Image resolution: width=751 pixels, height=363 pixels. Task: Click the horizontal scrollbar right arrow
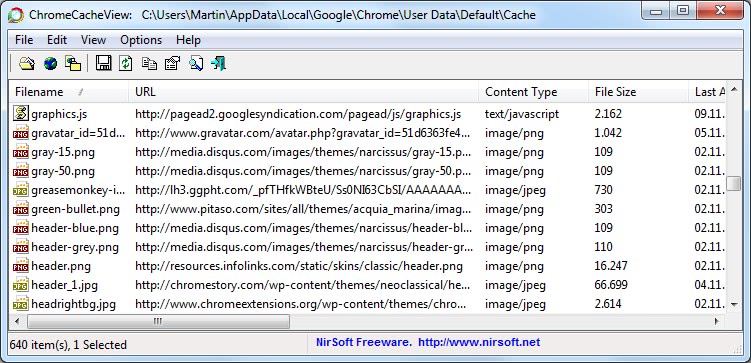click(717, 321)
